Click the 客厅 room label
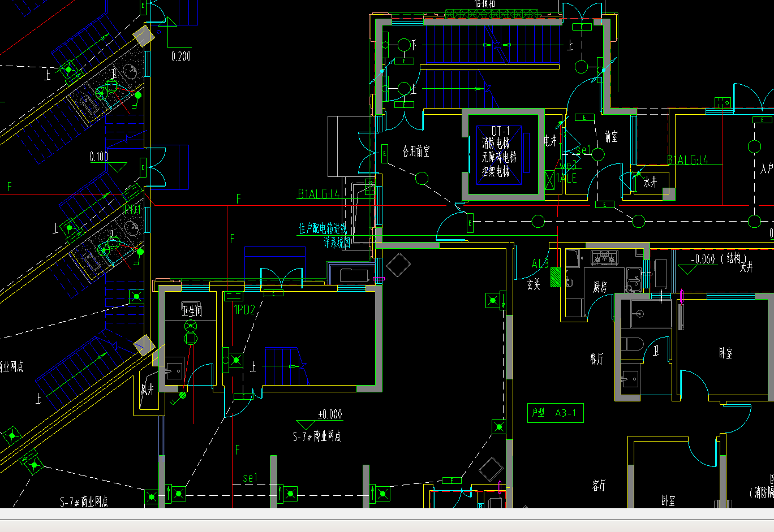 599,486
